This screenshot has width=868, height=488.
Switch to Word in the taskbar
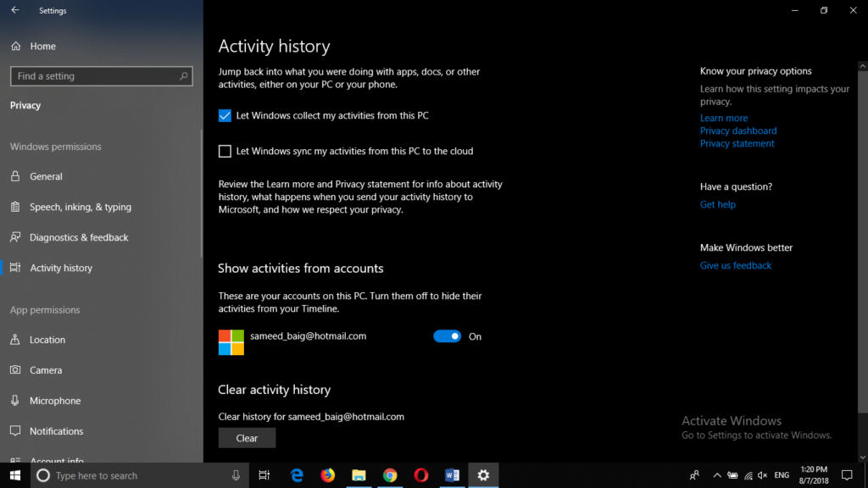point(452,475)
